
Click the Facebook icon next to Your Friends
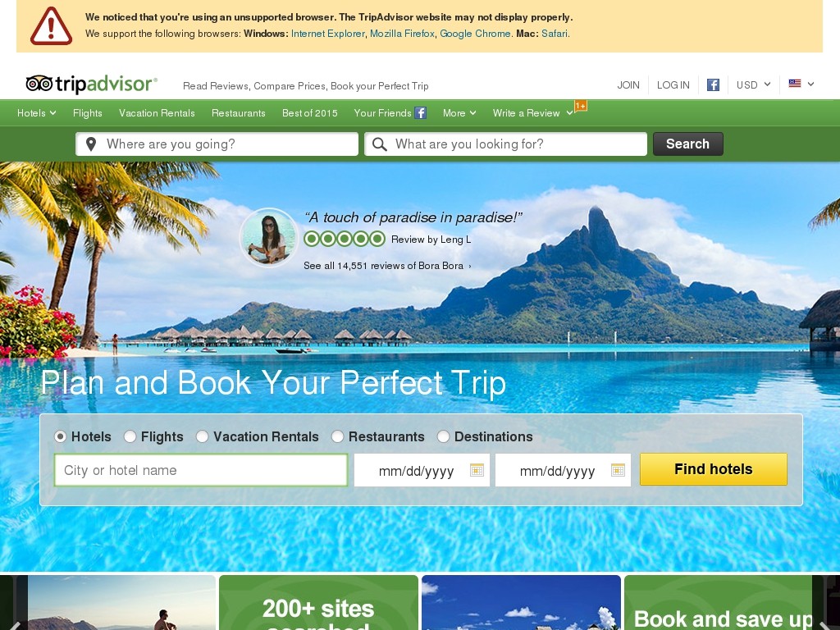click(x=421, y=113)
